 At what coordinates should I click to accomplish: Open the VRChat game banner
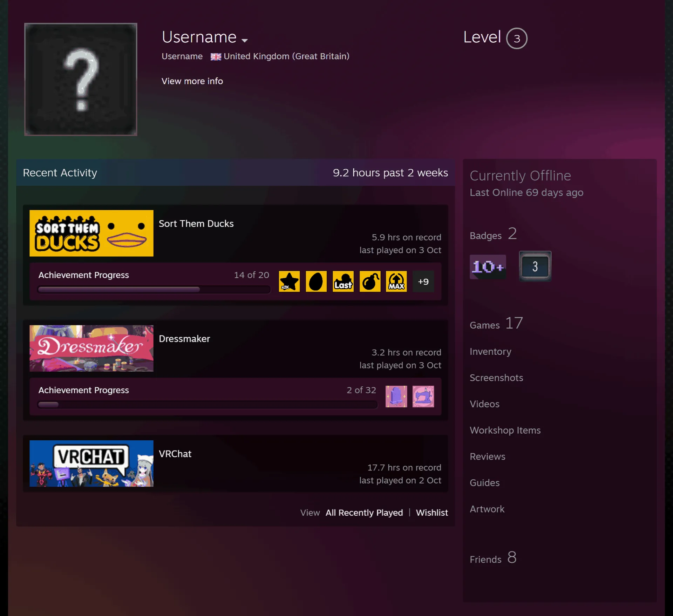tap(91, 463)
